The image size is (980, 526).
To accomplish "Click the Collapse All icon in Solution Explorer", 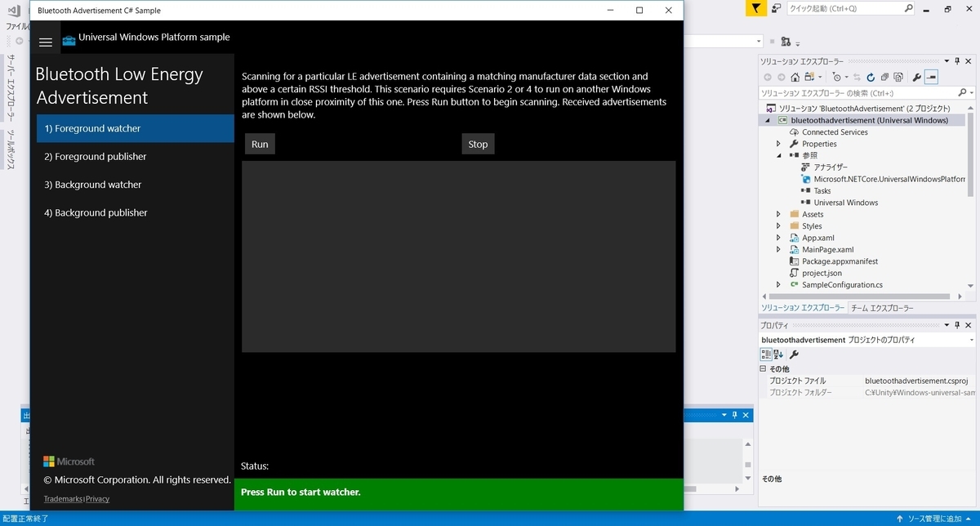I will [x=884, y=77].
